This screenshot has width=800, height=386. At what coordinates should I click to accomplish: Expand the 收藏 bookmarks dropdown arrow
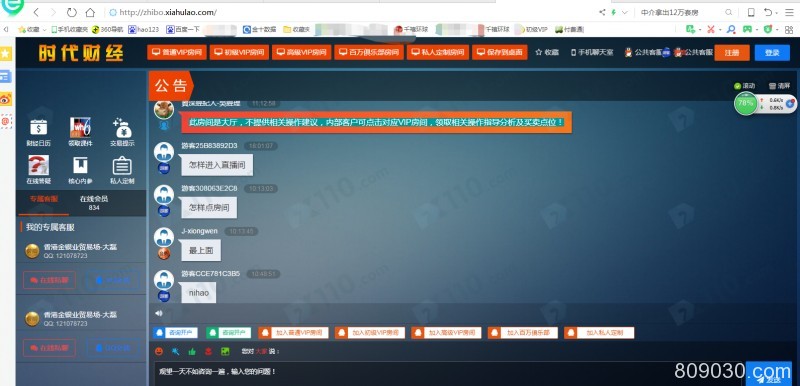tap(44, 30)
